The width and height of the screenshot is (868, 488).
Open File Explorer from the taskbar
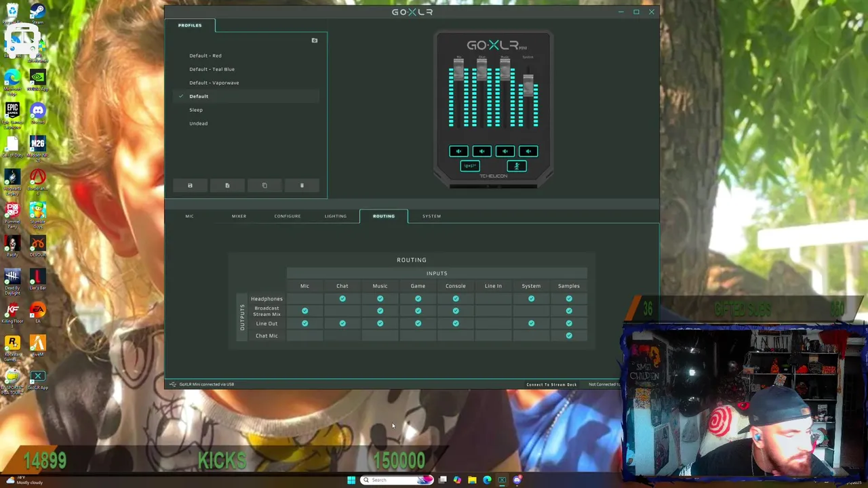point(472,480)
